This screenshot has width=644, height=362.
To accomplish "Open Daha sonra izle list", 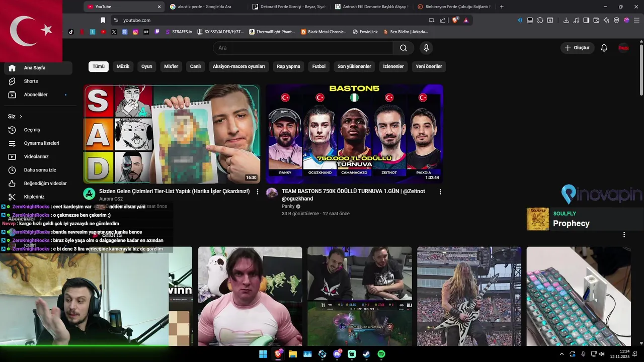I will pyautogui.click(x=38, y=170).
